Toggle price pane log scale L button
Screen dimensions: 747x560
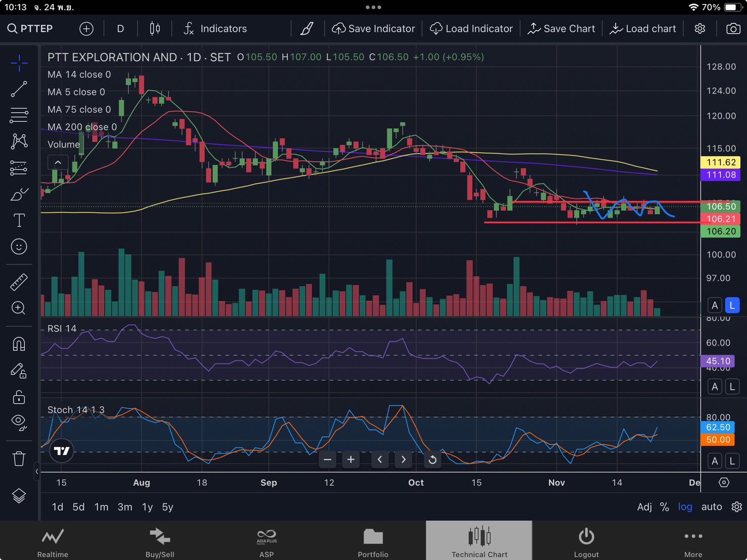point(732,305)
